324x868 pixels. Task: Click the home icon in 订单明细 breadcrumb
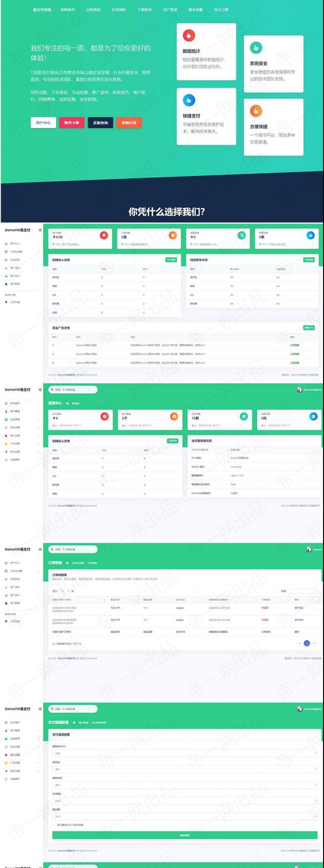(x=67, y=563)
